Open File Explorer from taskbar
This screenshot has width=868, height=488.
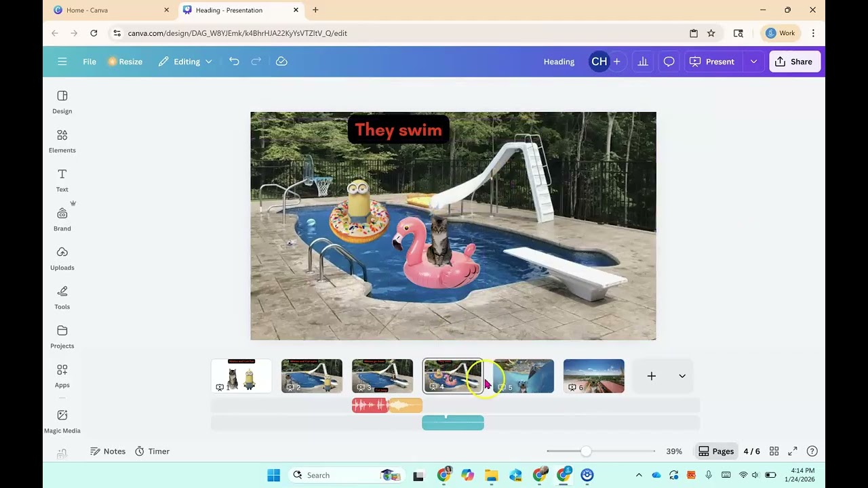tap(491, 475)
